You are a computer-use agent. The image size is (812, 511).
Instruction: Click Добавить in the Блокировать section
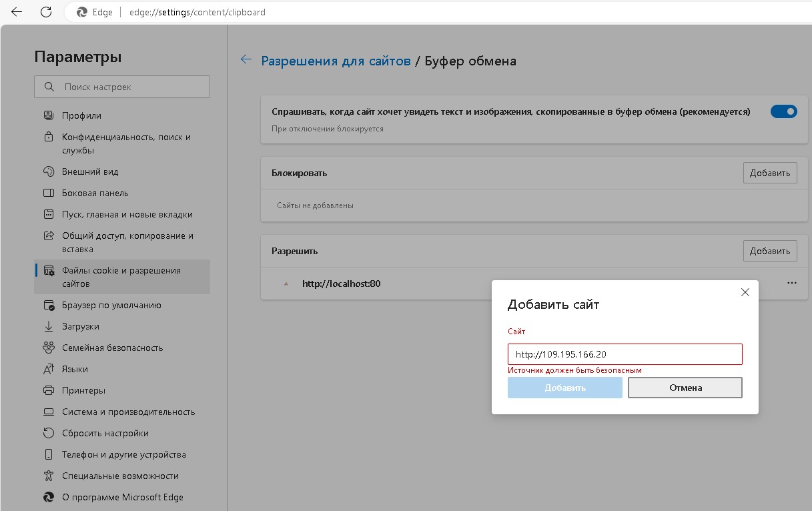[769, 173]
